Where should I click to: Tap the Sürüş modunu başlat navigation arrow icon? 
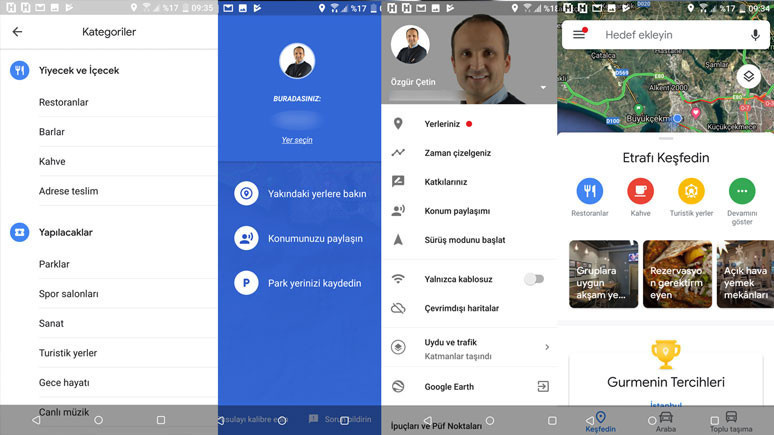tap(398, 240)
